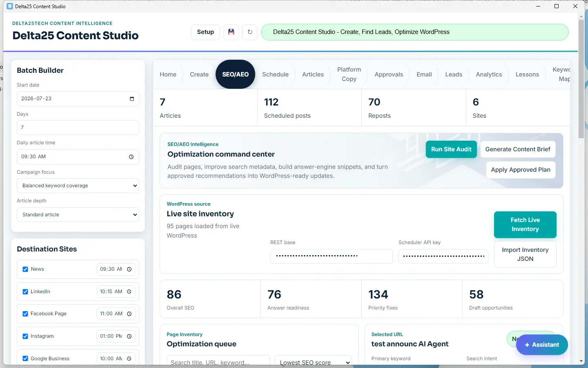Open the Platform Copy tab
The image size is (588, 368).
[x=349, y=74]
